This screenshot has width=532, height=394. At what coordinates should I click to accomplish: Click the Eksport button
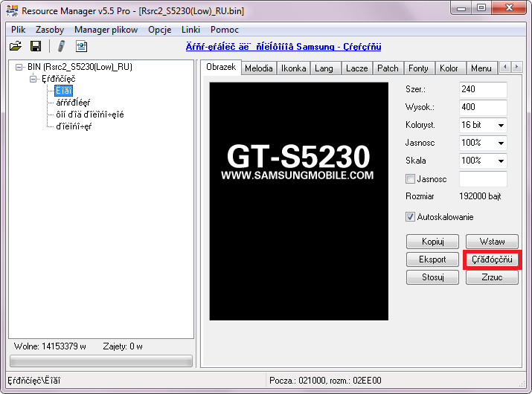pyautogui.click(x=432, y=259)
